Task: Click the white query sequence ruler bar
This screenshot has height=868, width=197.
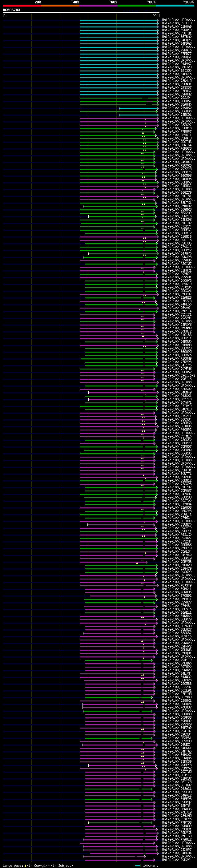Action: (x=81, y=13)
